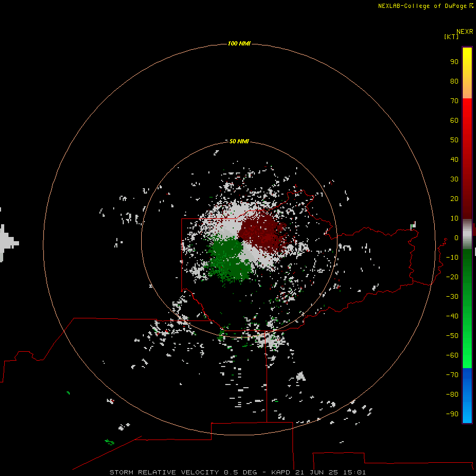The image size is (476, 476).
Task: Click the dark red outbound velocity area
Action: [262, 232]
